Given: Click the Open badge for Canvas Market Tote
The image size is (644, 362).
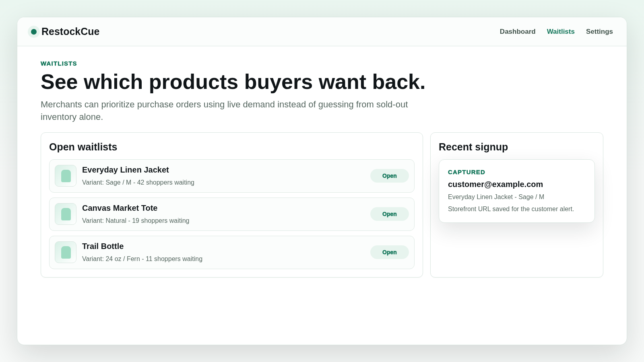Looking at the screenshot, I should click(390, 214).
